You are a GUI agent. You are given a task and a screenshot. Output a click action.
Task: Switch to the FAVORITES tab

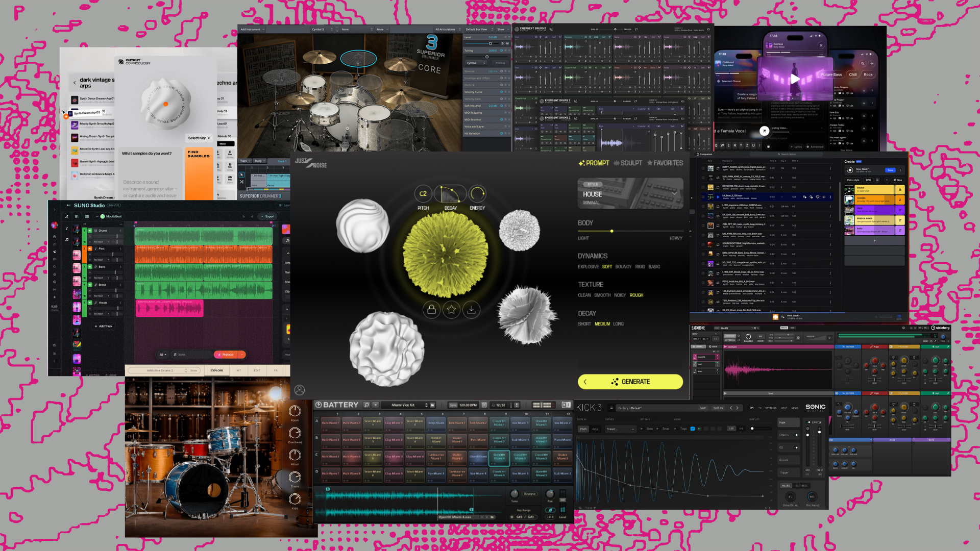pos(665,163)
